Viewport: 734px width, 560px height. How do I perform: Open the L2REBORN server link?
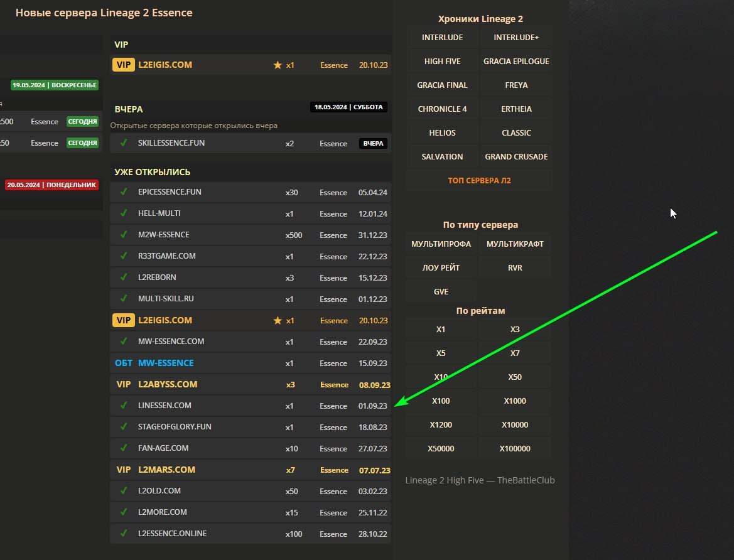click(x=157, y=277)
